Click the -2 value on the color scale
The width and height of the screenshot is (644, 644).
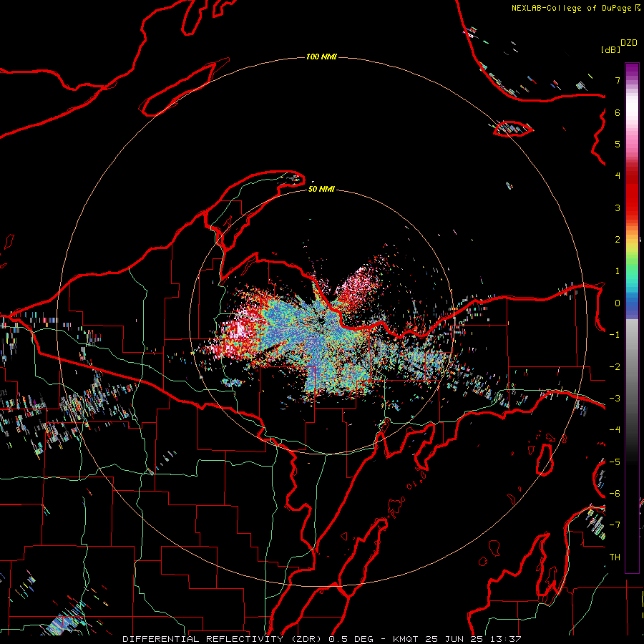point(615,367)
